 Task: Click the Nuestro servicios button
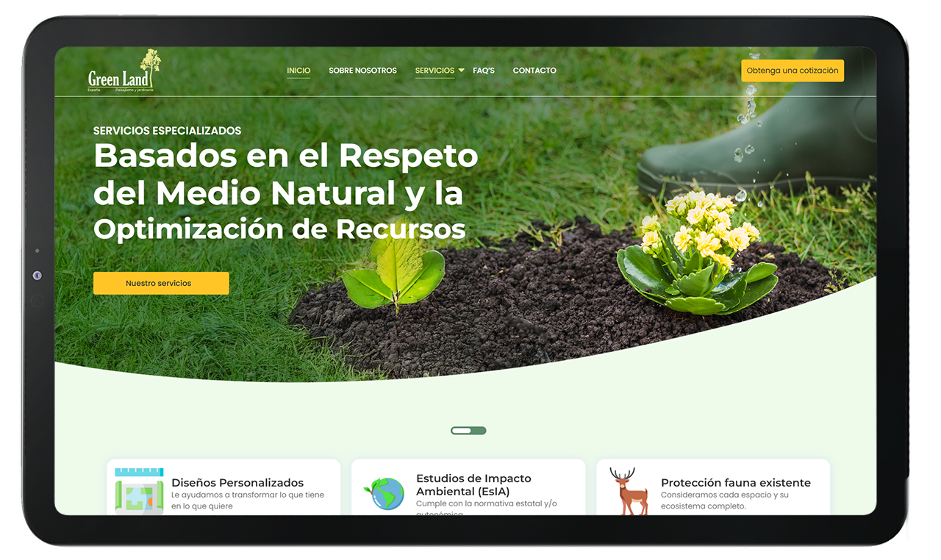coord(161,283)
